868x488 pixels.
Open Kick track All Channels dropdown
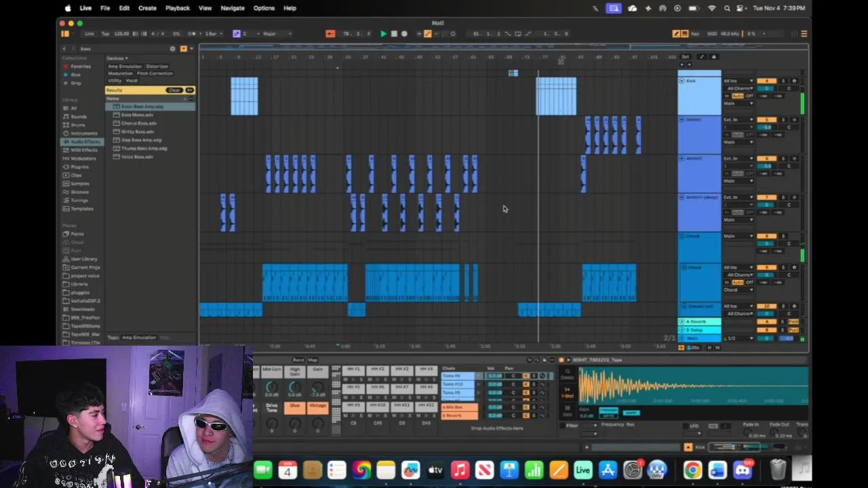coord(739,89)
